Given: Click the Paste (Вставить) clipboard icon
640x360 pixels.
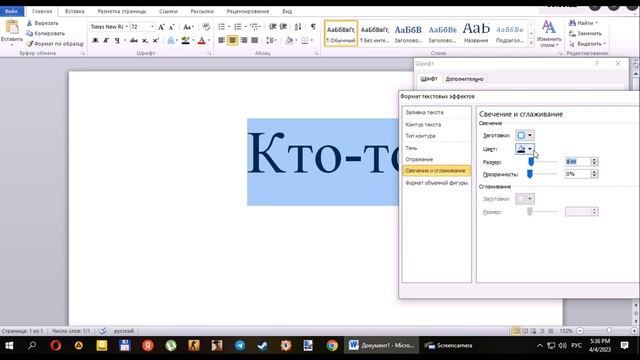Looking at the screenshot, I should 12,28.
